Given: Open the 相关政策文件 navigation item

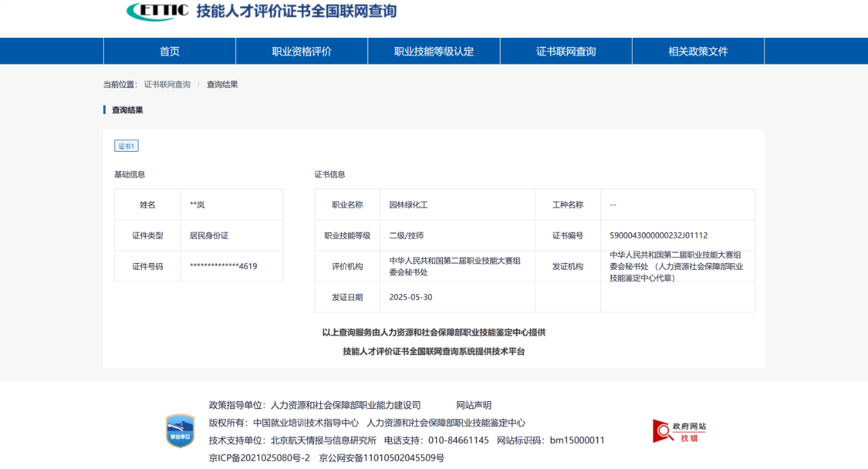Looking at the screenshot, I should pos(698,52).
